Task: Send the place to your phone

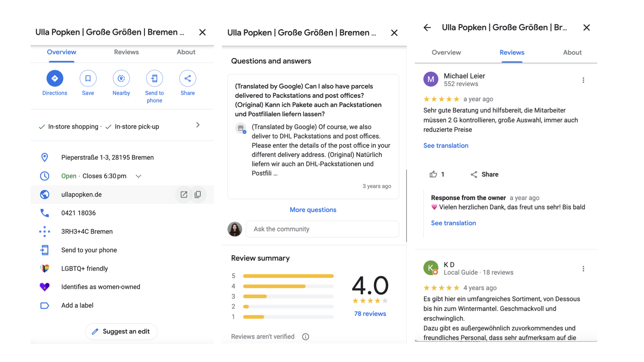Action: coord(154,78)
